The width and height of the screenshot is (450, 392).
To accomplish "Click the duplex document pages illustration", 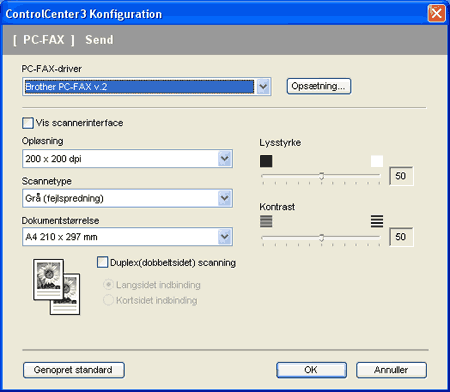I will click(56, 287).
